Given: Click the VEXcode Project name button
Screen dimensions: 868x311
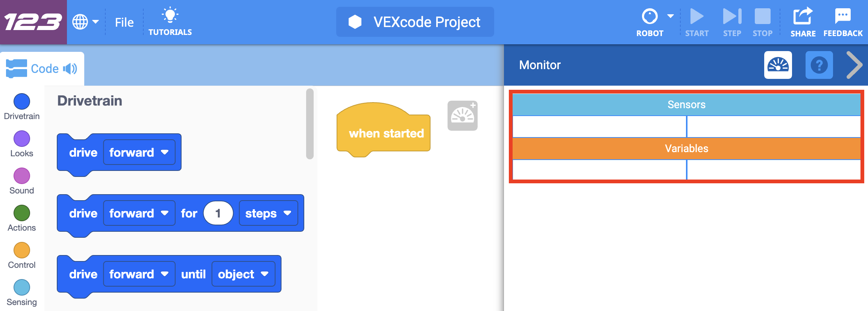Looking at the screenshot, I should coord(415,22).
